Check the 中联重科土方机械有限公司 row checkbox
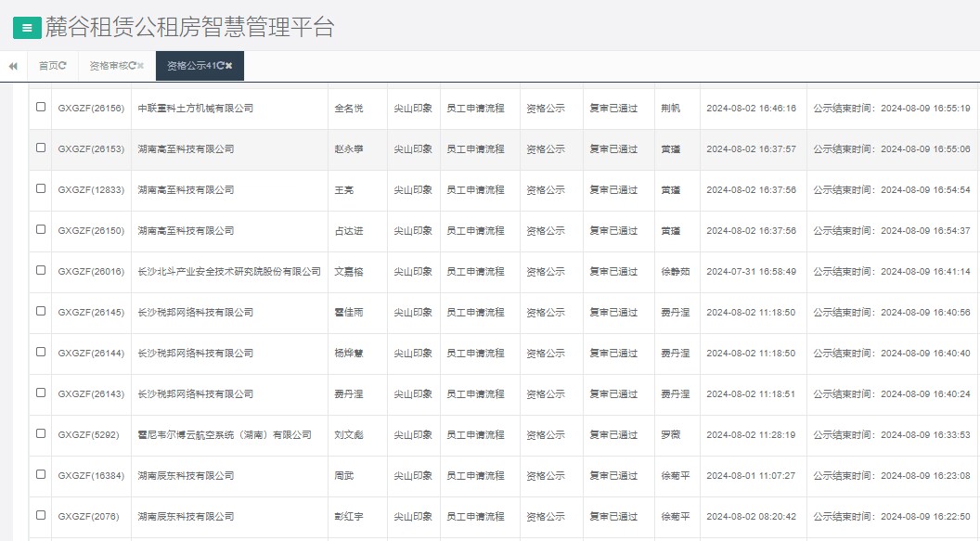Viewport: 980px width, 541px height. coord(39,108)
